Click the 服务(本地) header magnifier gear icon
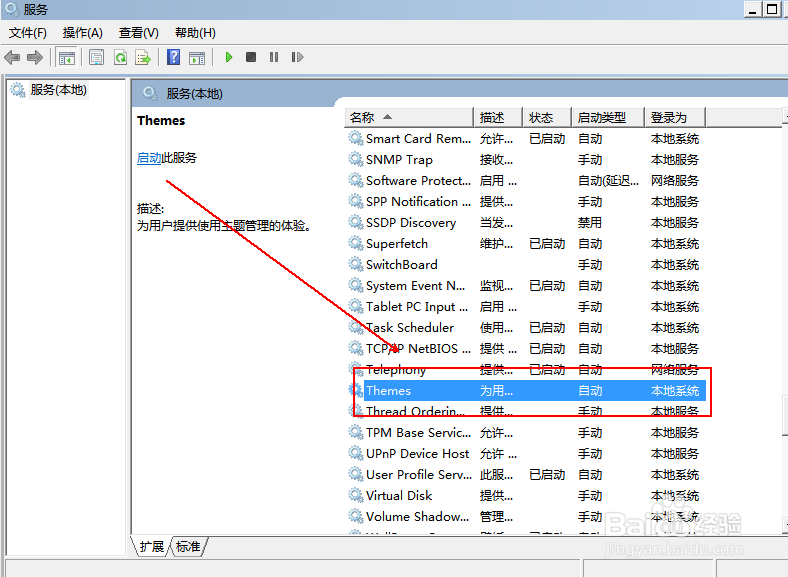This screenshot has height=577, width=788. pos(150,93)
